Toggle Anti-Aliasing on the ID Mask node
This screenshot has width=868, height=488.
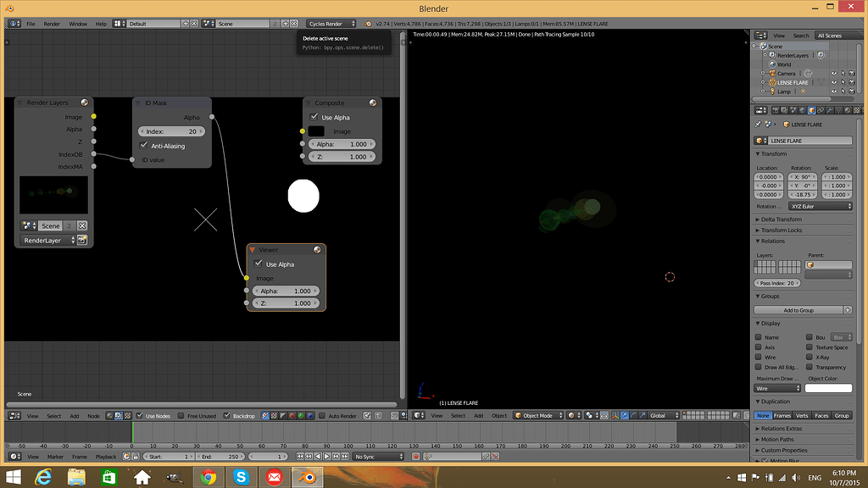pyautogui.click(x=143, y=146)
